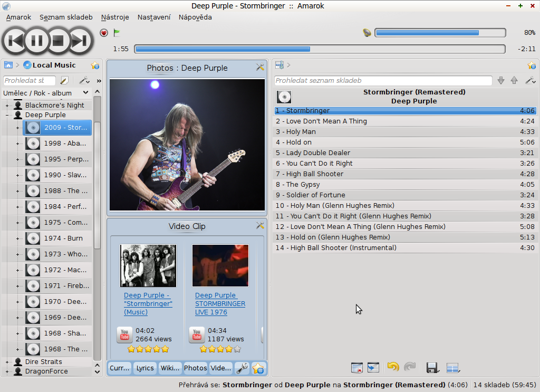This screenshot has height=392, width=540.
Task: Open the band black-and-white video thumbnail
Action: [148, 265]
